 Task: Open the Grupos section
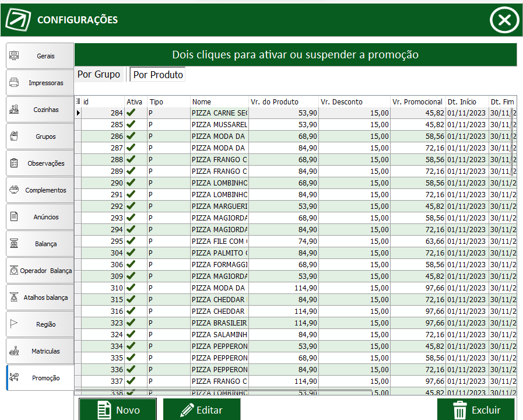pyautogui.click(x=40, y=136)
